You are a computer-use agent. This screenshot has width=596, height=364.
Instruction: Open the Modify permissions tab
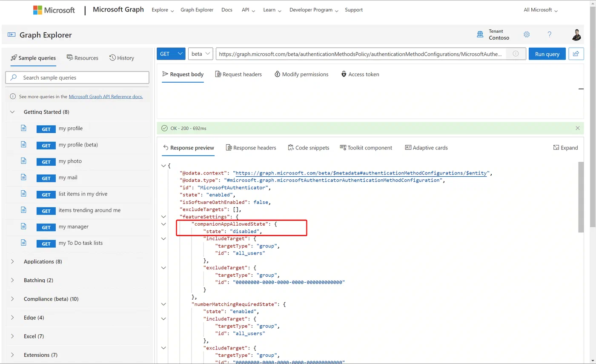(x=301, y=74)
